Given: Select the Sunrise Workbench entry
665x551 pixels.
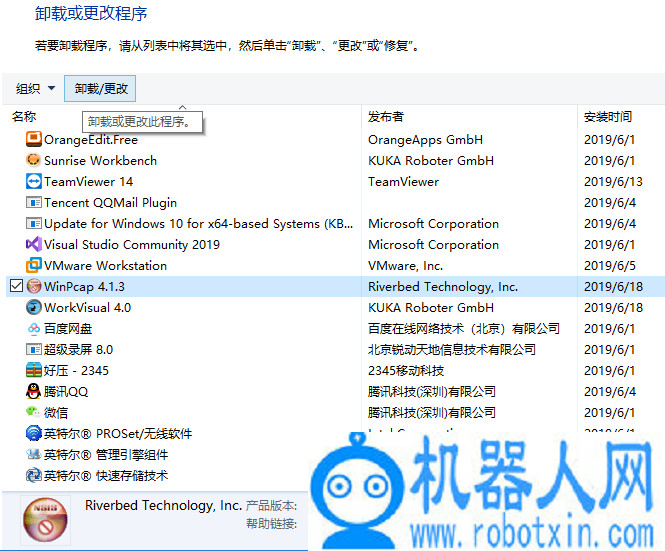Looking at the screenshot, I should coord(101,160).
